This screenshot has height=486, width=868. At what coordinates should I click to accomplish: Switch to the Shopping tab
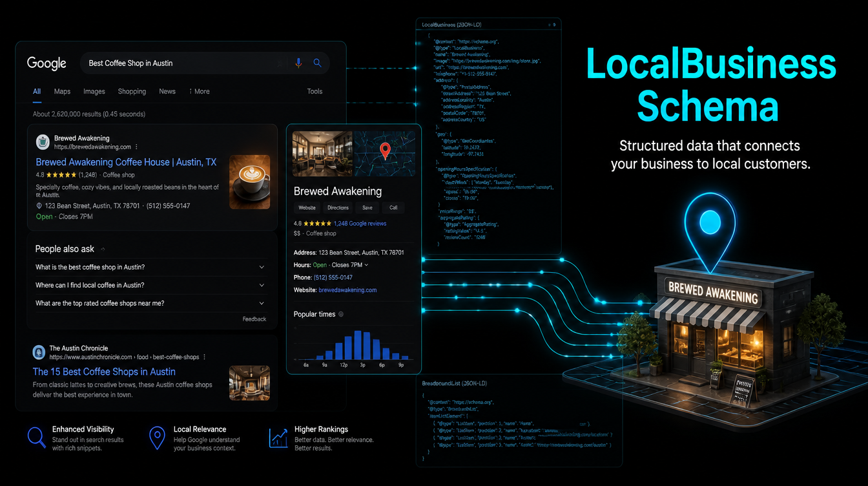132,91
